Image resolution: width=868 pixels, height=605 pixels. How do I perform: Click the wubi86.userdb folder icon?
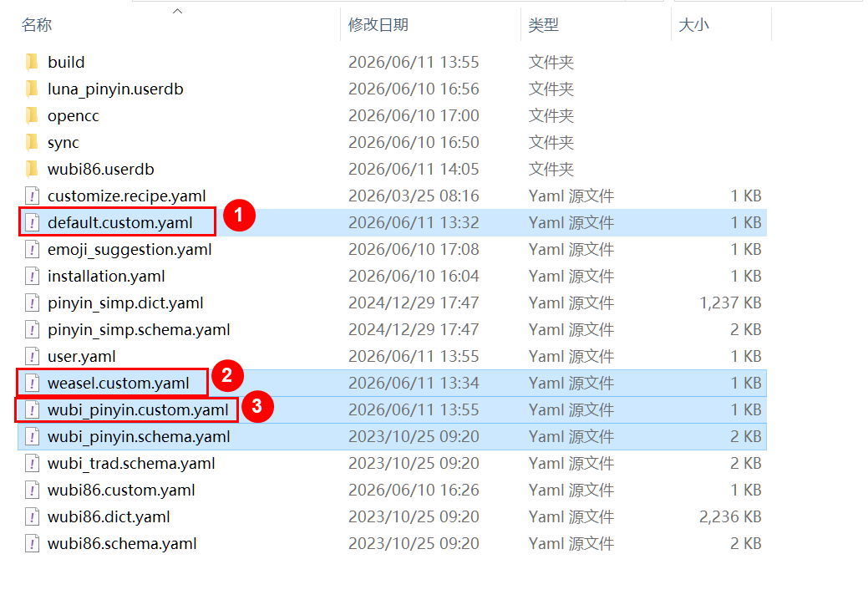click(x=32, y=169)
